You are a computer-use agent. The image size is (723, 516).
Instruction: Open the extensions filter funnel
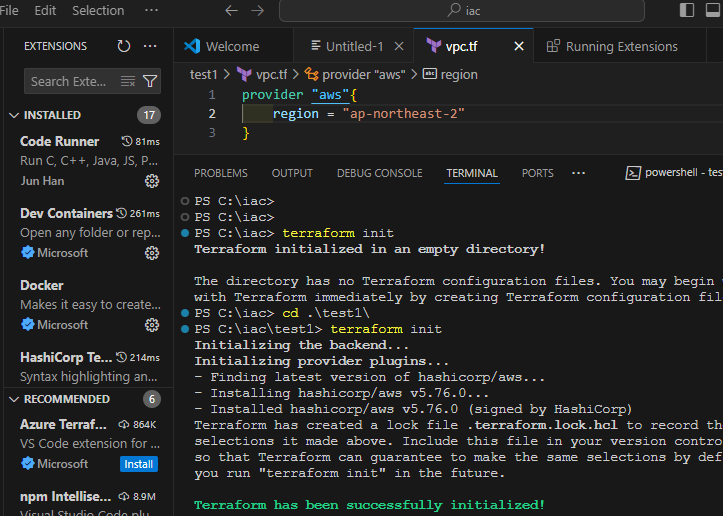click(150, 82)
